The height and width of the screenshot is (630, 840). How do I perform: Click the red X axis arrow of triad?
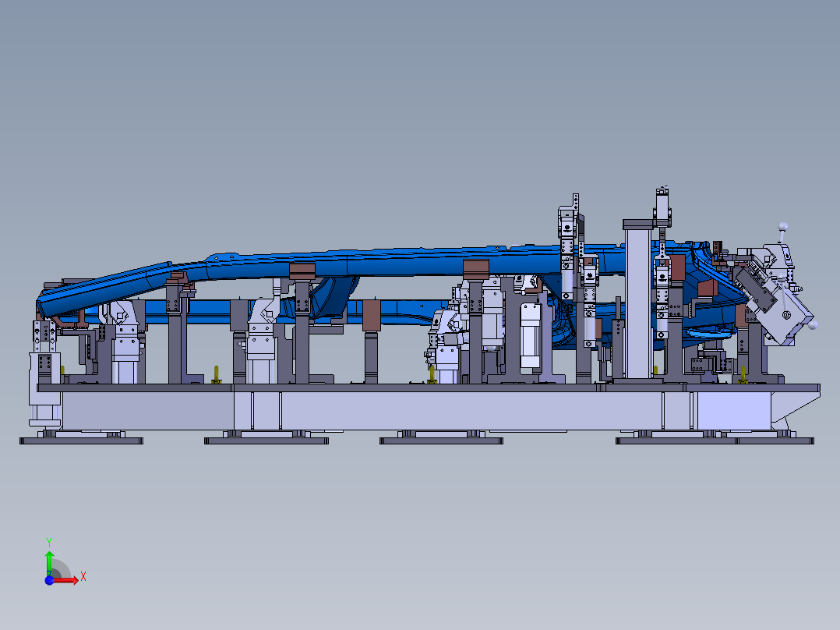click(x=67, y=580)
